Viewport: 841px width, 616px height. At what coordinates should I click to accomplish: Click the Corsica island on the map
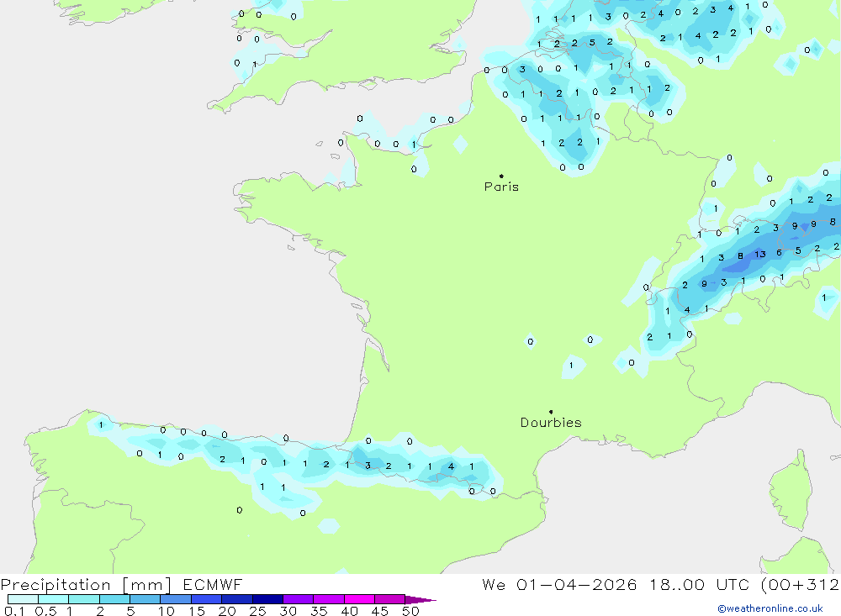[791, 491]
